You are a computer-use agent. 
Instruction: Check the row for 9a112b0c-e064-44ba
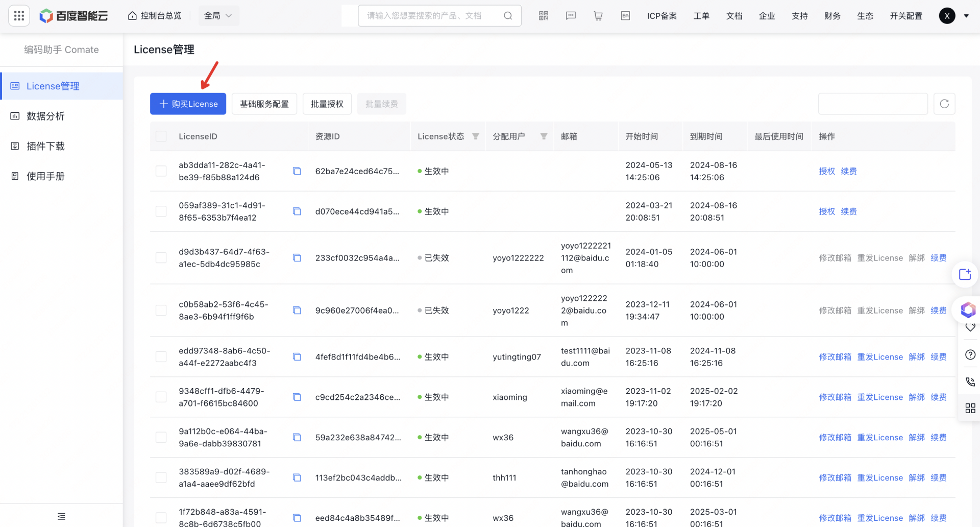coord(161,438)
